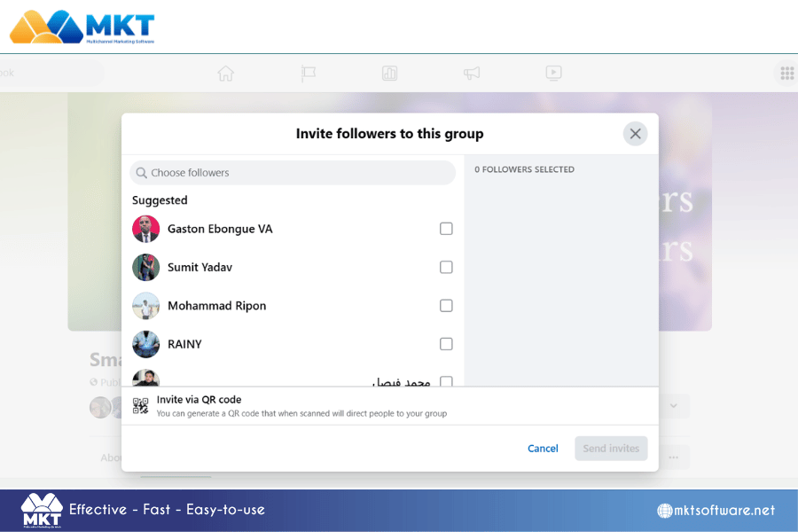Screen dimensions: 798x532
Task: Click the MKT logo in header
Action: tap(82, 27)
